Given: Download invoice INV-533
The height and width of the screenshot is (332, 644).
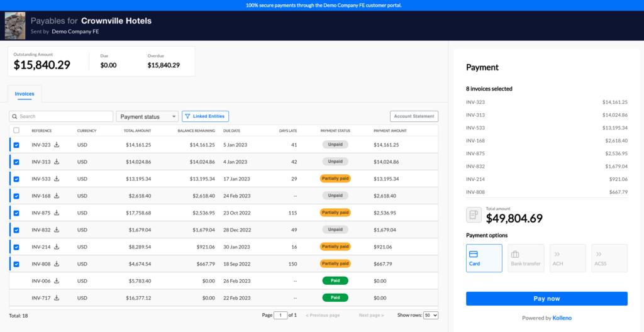Looking at the screenshot, I should [57, 179].
